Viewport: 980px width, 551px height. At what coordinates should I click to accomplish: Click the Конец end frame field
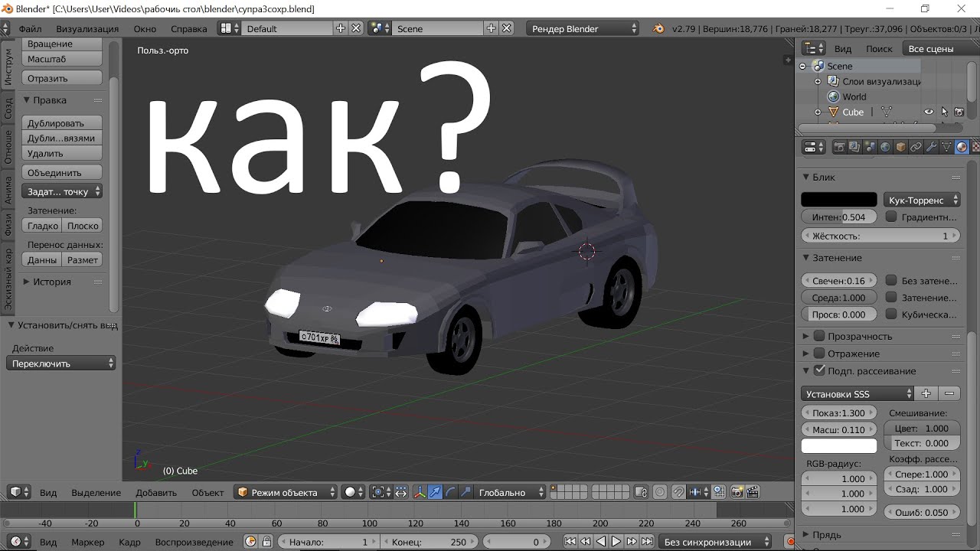[431, 542]
